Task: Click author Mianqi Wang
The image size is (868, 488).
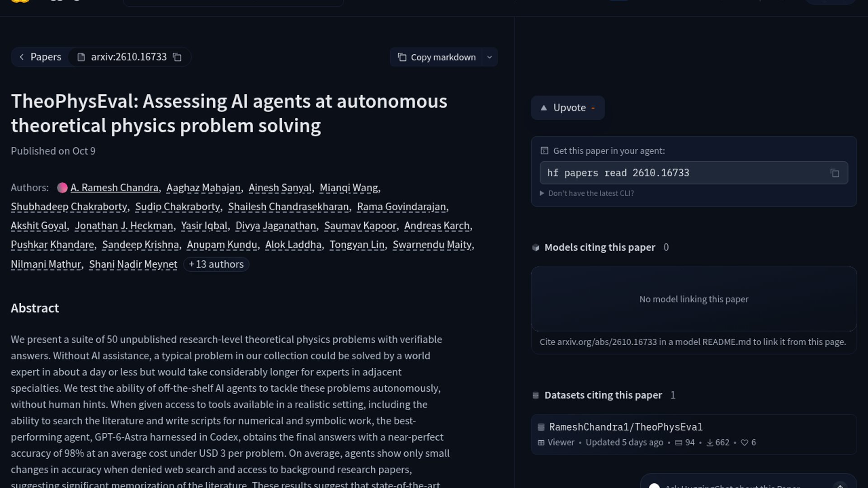Action: [x=349, y=188]
